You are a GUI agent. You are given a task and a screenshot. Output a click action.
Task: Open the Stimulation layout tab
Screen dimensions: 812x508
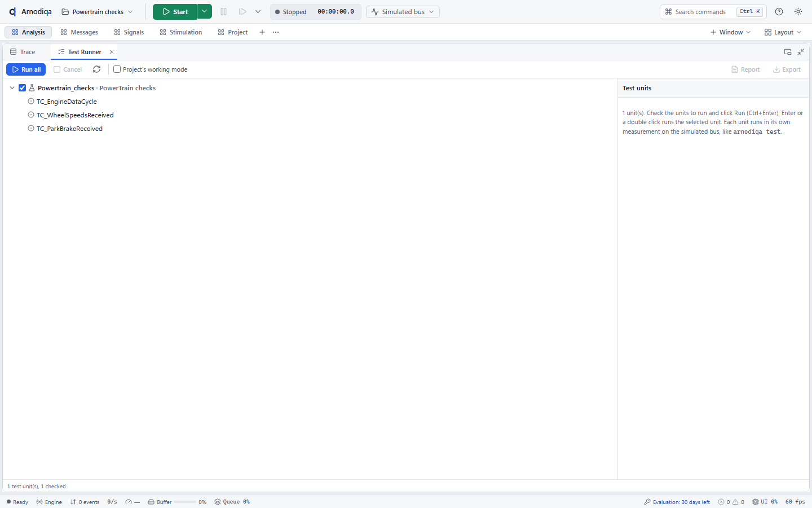pos(181,32)
